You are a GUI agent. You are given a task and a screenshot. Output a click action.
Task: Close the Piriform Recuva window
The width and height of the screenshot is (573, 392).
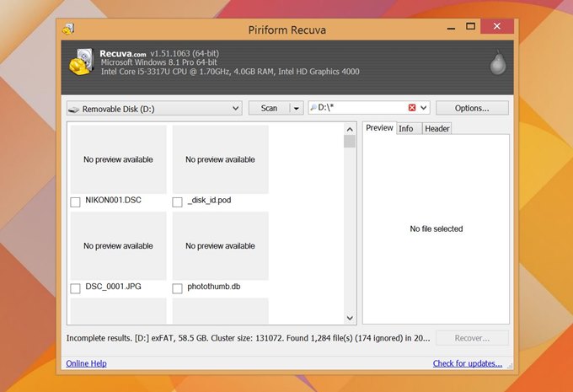point(497,26)
